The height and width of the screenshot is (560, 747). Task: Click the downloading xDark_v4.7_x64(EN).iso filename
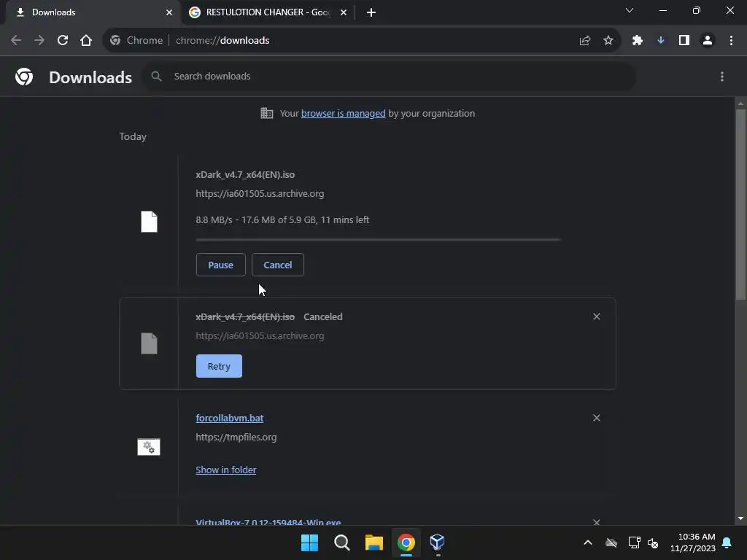245,175
